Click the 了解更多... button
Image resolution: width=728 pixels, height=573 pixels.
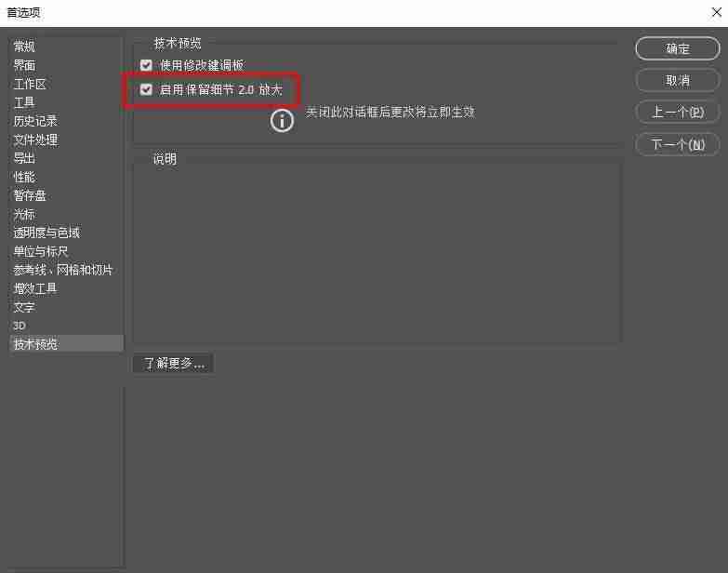tap(173, 363)
